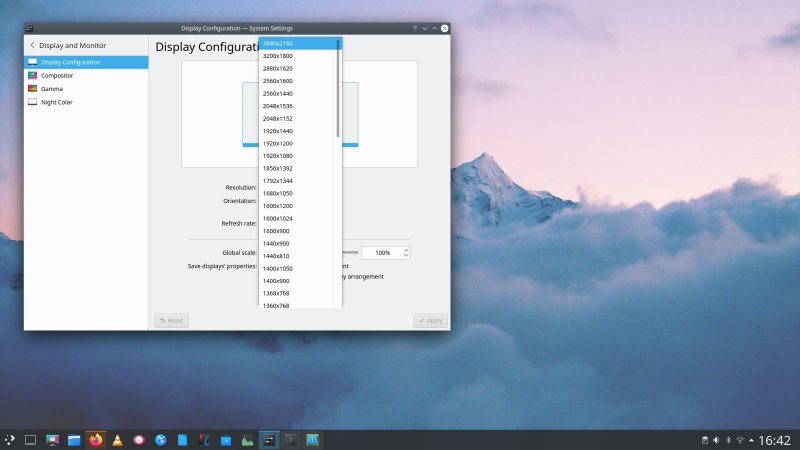Increase global scale with spinbox up arrow
This screenshot has width=800, height=450.
tap(406, 250)
